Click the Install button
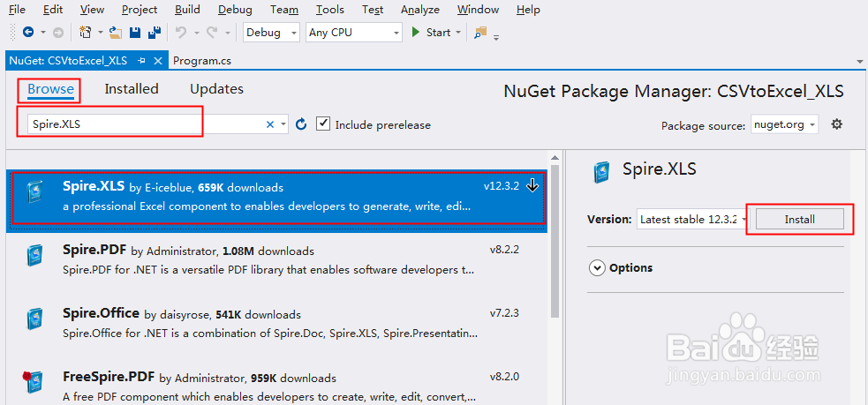 [800, 219]
